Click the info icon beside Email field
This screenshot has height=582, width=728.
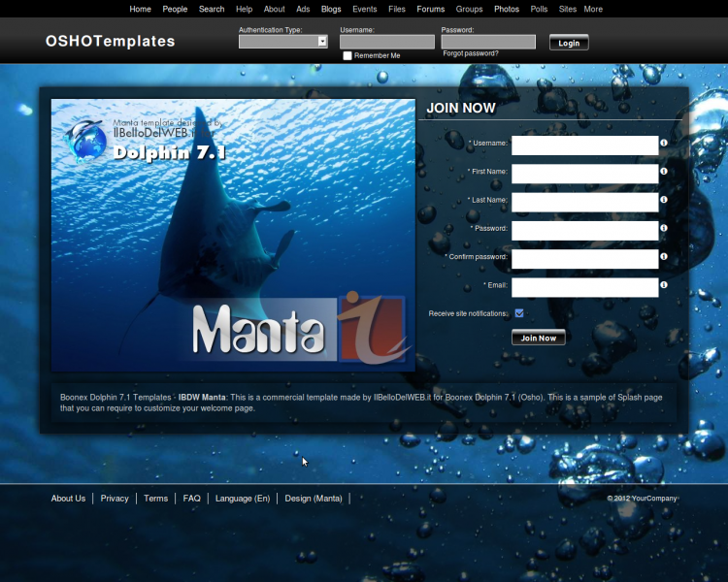click(x=664, y=284)
